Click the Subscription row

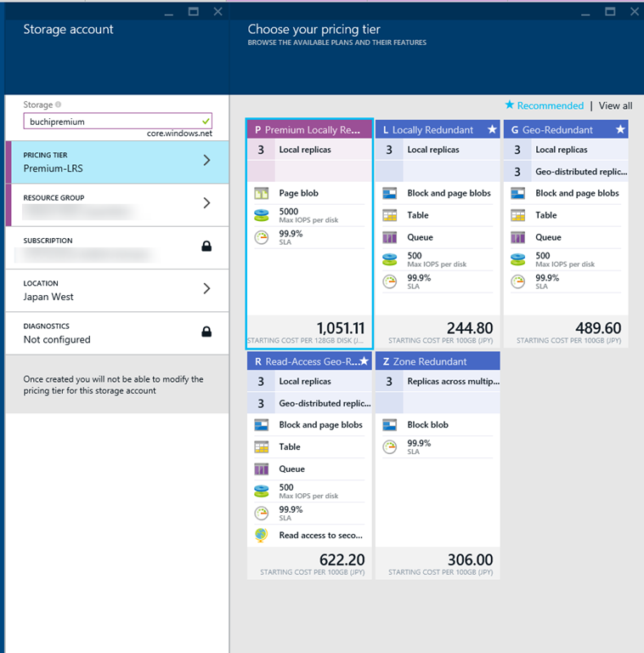[x=117, y=247]
